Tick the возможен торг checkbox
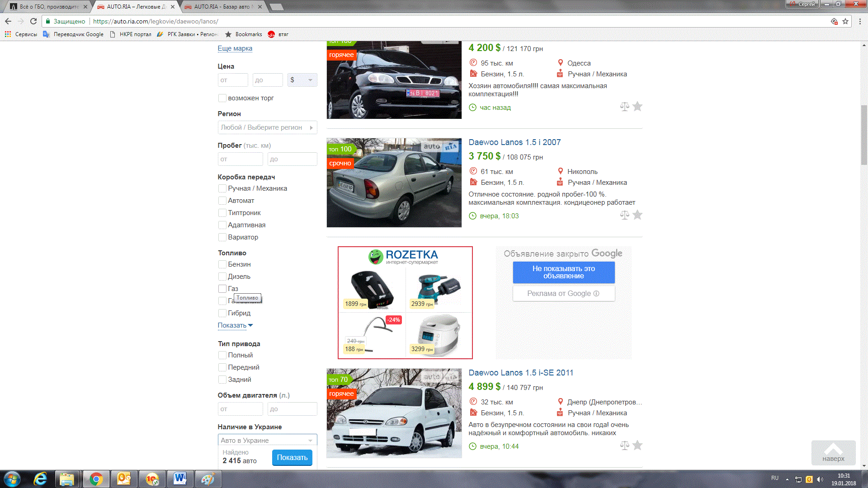 (x=222, y=98)
